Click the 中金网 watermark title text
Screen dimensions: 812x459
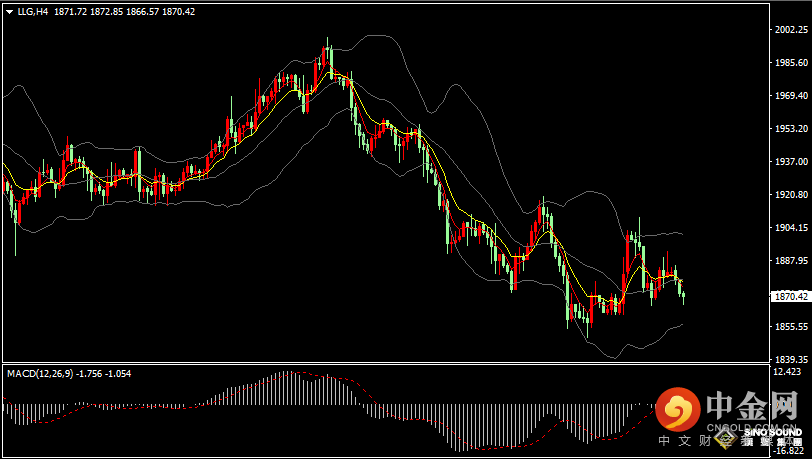[752, 405]
